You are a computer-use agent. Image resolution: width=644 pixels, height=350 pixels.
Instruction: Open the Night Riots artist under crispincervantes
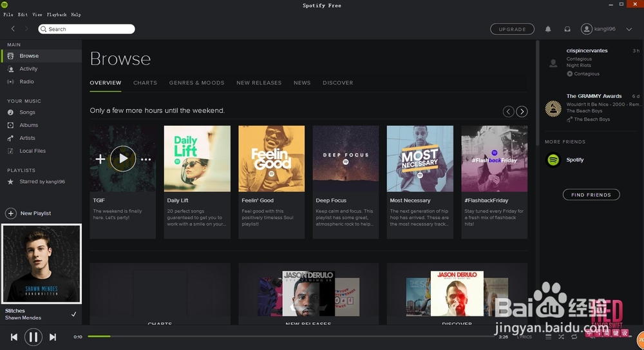tap(579, 65)
